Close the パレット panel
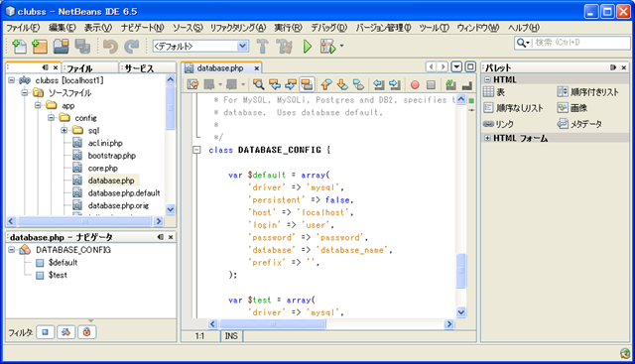The width and height of the screenshot is (635, 364). coord(624,67)
